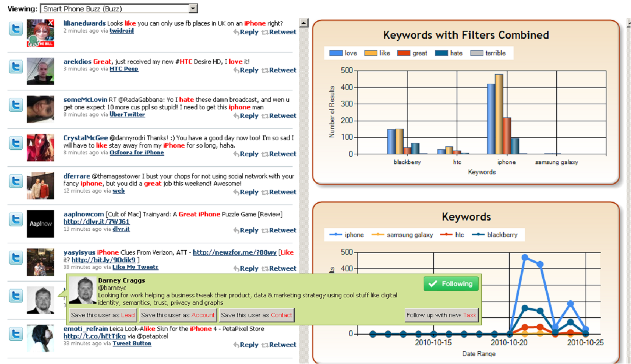Save this user as Contact
Image resolution: width=631 pixels, height=364 pixels.
[257, 315]
